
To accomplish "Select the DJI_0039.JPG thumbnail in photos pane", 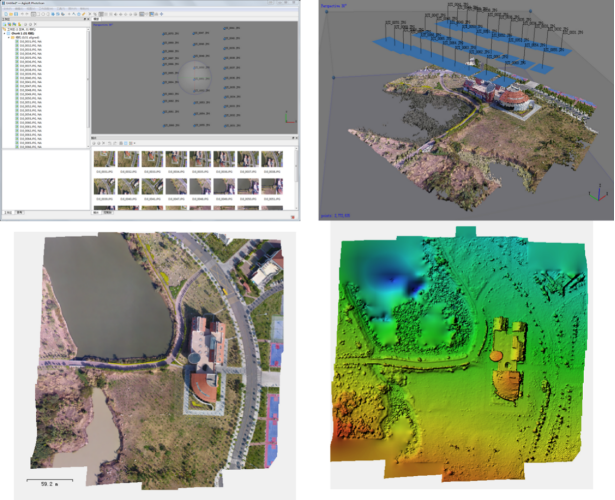I will click(104, 186).
